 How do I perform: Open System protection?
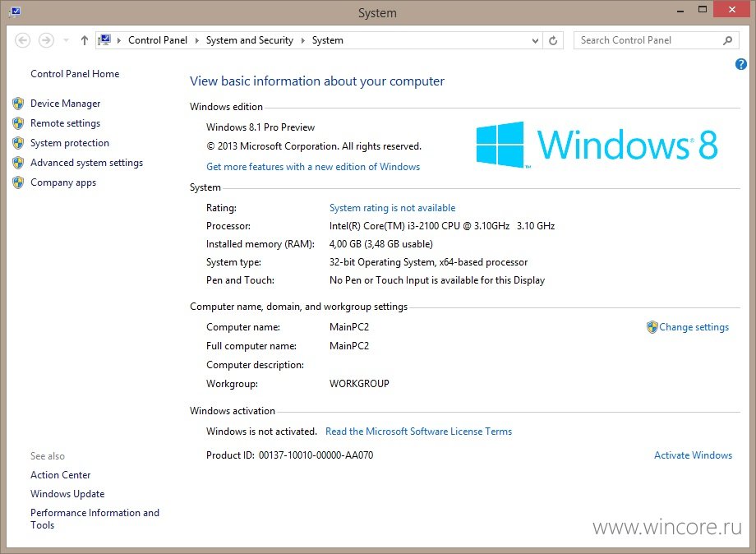(x=69, y=143)
